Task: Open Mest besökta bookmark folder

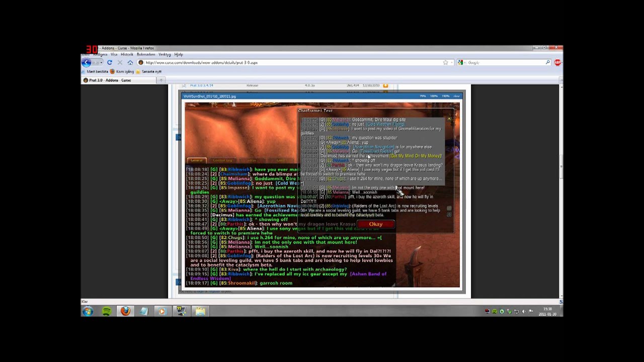Action: pos(96,71)
